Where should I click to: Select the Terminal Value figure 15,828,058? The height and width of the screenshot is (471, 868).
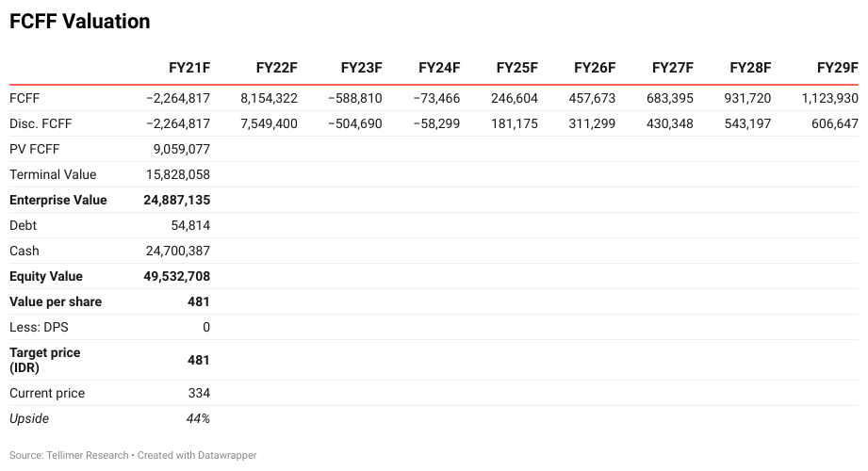click(x=178, y=175)
